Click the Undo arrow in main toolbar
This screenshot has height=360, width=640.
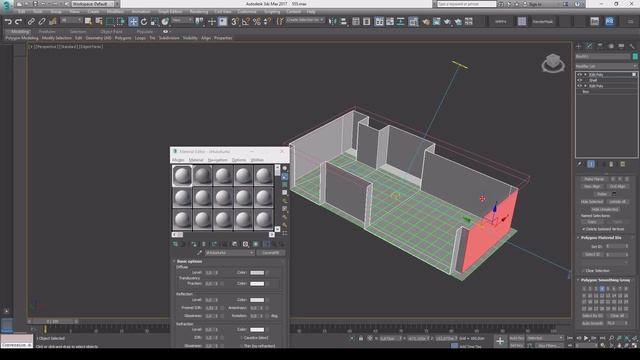pyautogui.click(x=8, y=22)
